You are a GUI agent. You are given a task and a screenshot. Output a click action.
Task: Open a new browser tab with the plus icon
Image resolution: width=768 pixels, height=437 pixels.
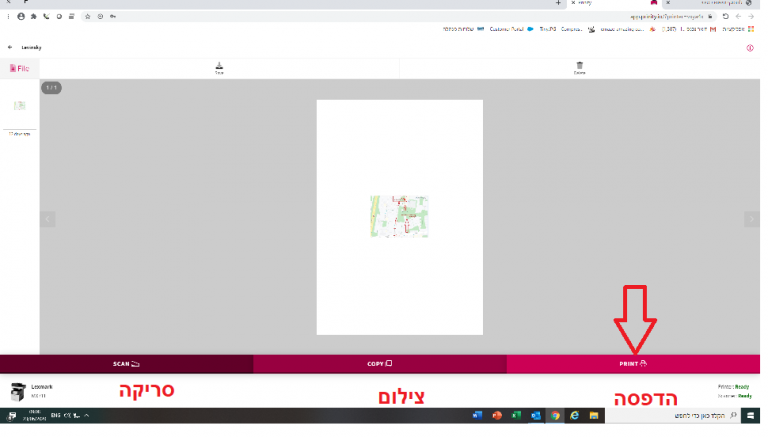coord(558,3)
